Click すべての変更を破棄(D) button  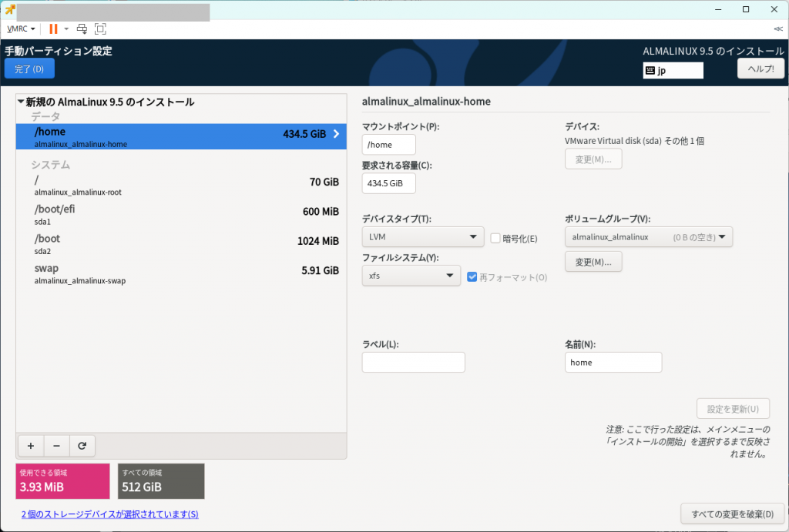(732, 514)
